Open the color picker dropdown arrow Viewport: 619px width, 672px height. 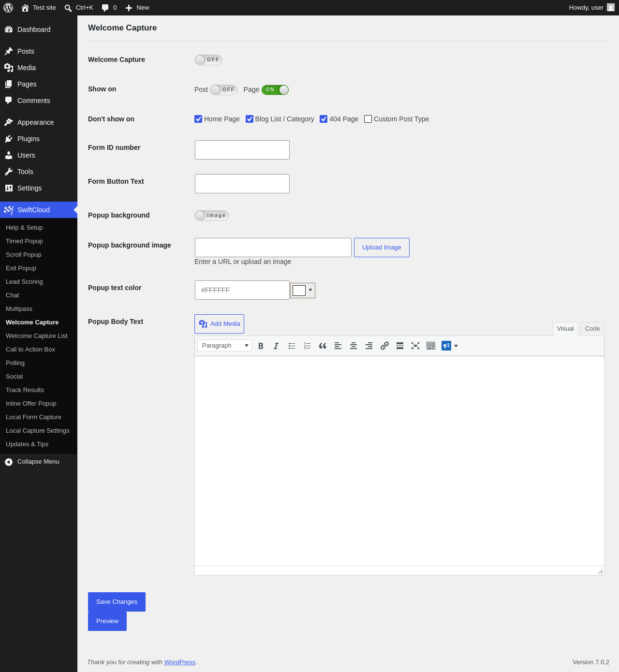[x=310, y=290]
